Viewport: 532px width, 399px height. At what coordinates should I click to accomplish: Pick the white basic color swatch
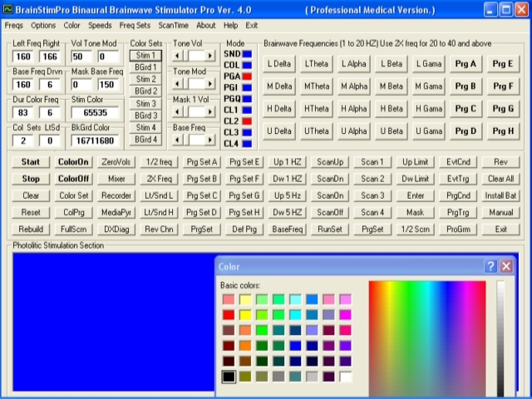pyautogui.click(x=346, y=377)
